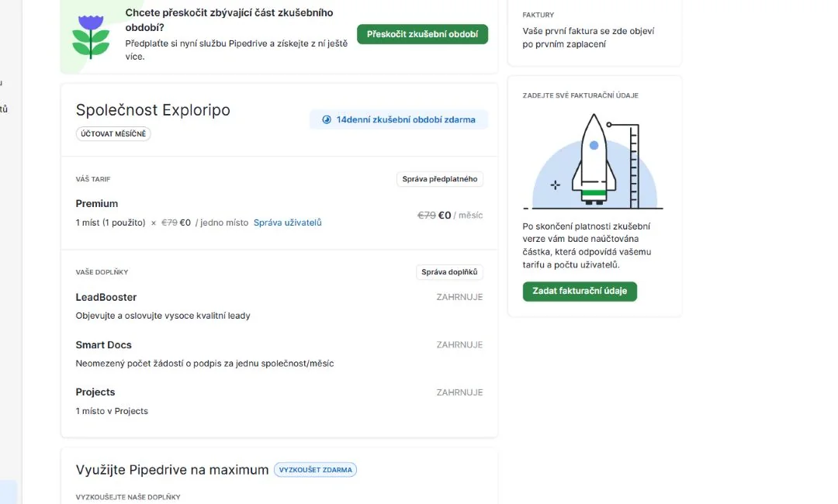Click the FAKTURY section label
Screen dimensions: 838x504
point(538,15)
